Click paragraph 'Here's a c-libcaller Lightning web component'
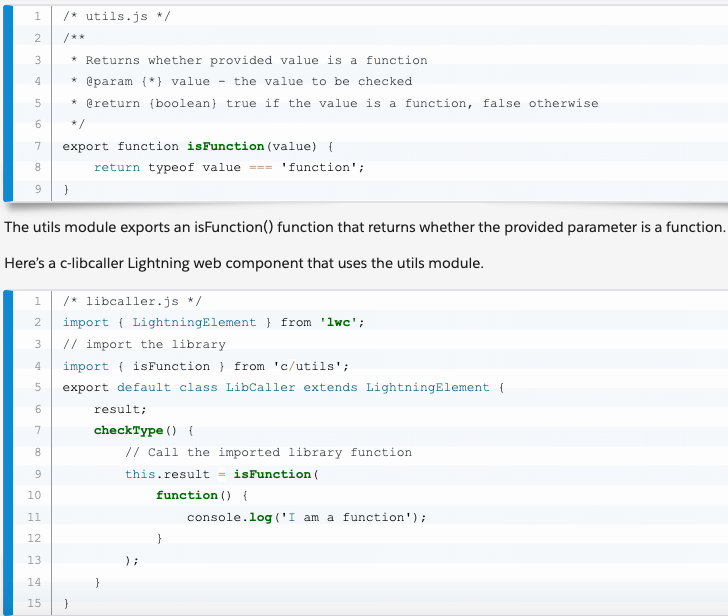 (244, 263)
